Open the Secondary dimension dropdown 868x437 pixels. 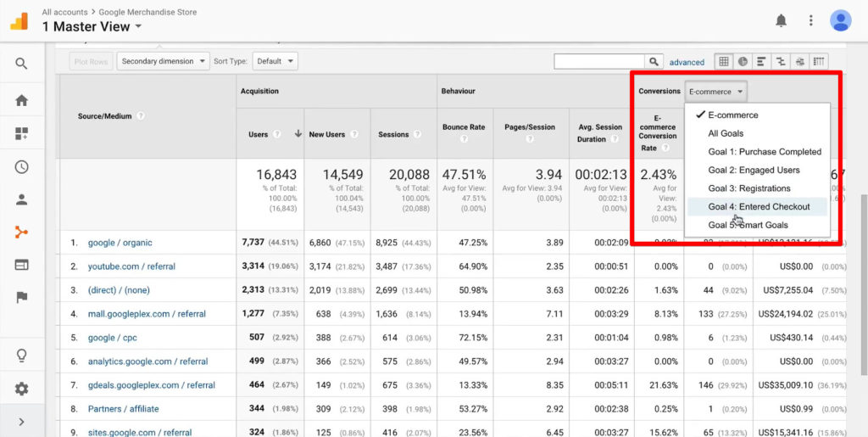[163, 61]
